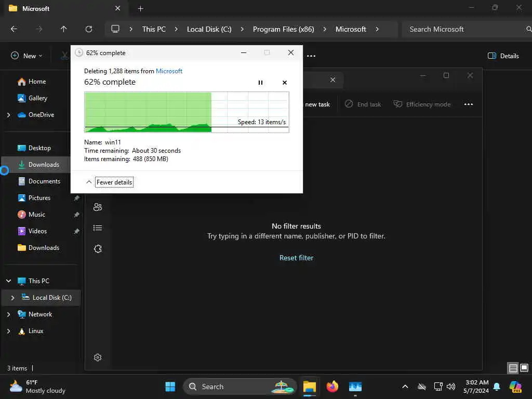Open Task Manager services puzzle icon

(x=98, y=249)
